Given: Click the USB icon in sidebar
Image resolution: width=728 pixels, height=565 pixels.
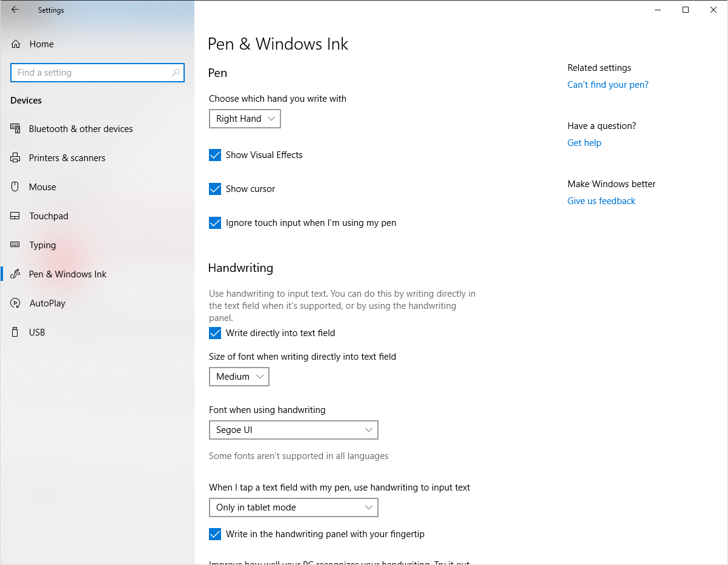Looking at the screenshot, I should click(x=16, y=332).
